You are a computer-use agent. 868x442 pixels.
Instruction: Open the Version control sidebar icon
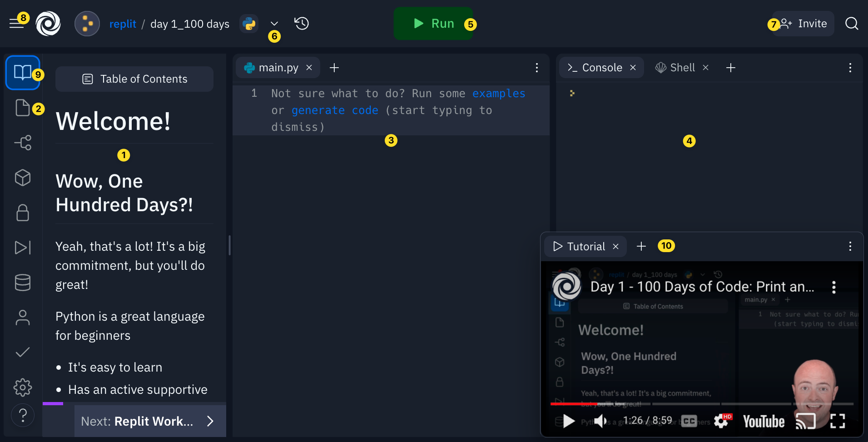[x=22, y=143]
